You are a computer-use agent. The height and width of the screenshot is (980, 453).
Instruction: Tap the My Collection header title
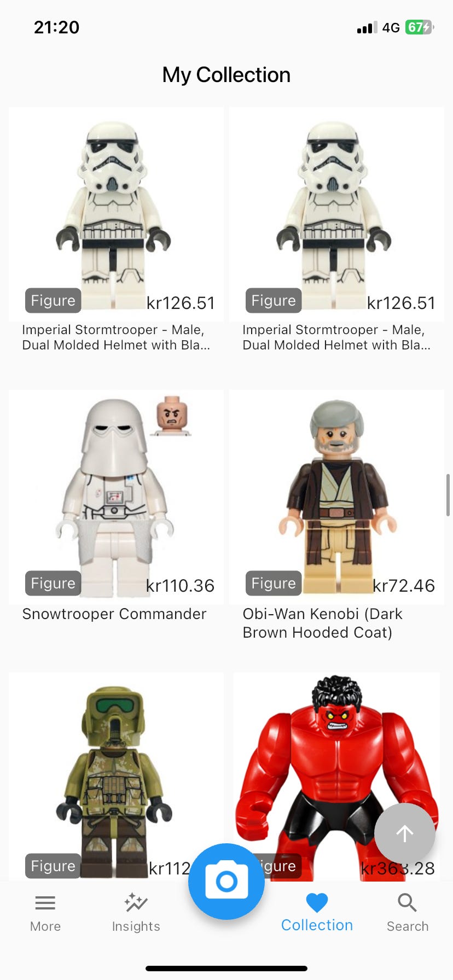pos(226,75)
